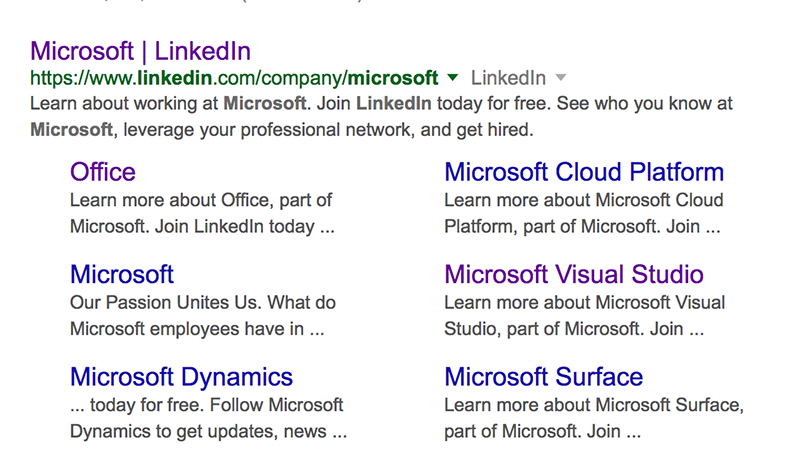Click the gray LinkedIn label beside the URL

pos(508,78)
